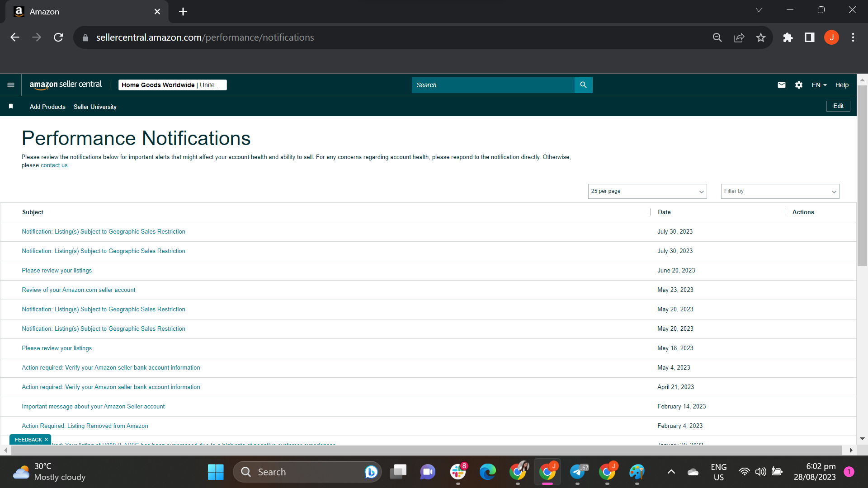Share this page via share icon
Screen dimensions: 868x488
[739, 38]
